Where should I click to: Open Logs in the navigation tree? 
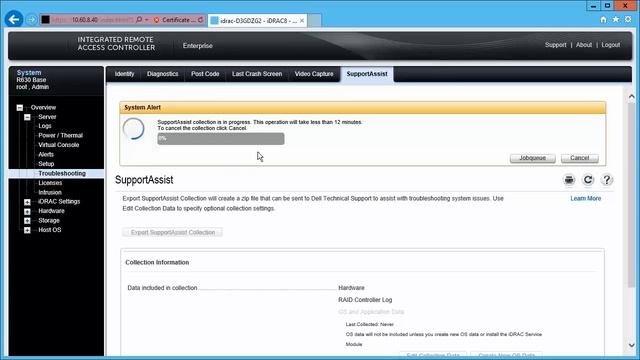[x=45, y=126]
